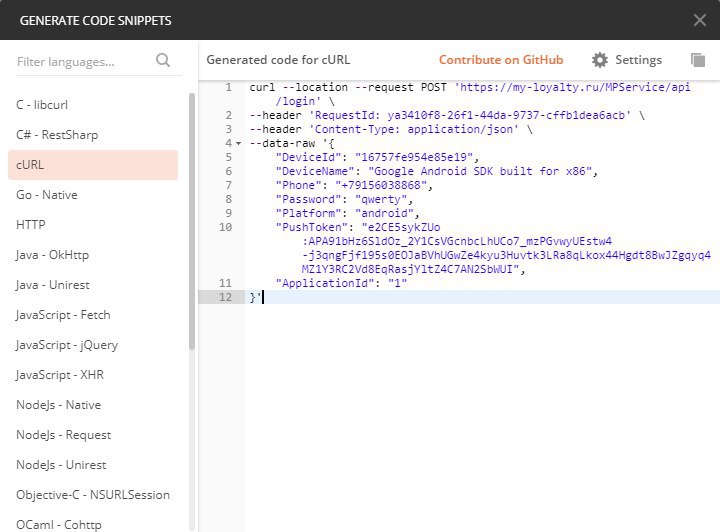720x532 pixels.
Task: Click the "PushToken" key on line 10
Action: [x=312, y=227]
